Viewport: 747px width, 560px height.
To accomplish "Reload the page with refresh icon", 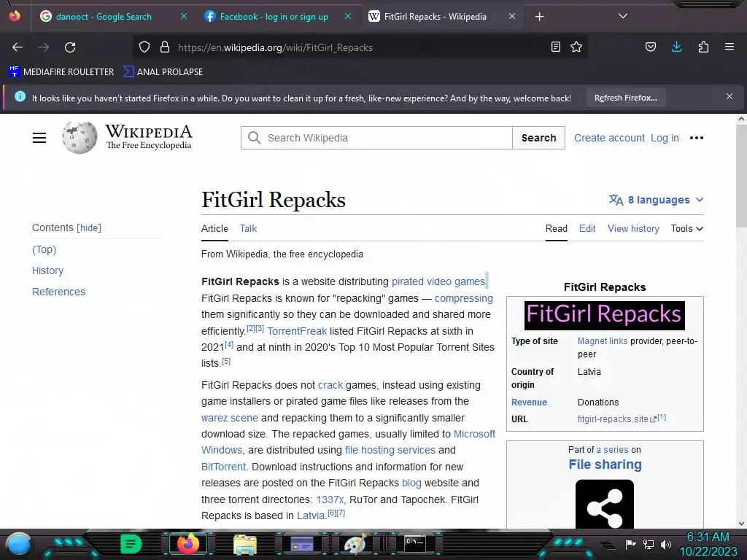I will 70,47.
